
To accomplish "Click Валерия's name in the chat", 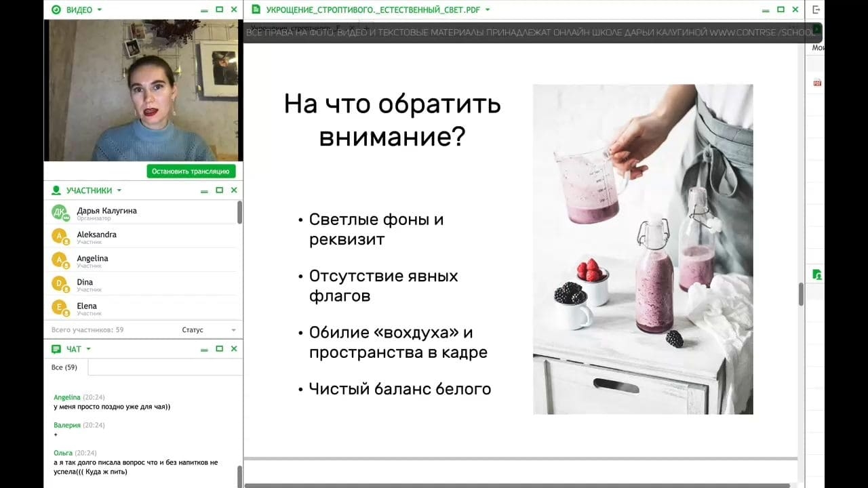I will (67, 425).
